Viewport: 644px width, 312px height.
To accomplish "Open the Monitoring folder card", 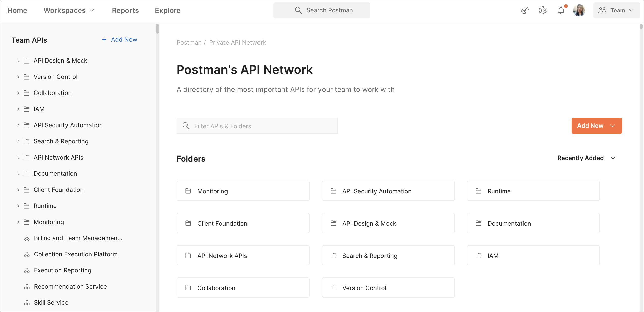I will click(x=243, y=191).
